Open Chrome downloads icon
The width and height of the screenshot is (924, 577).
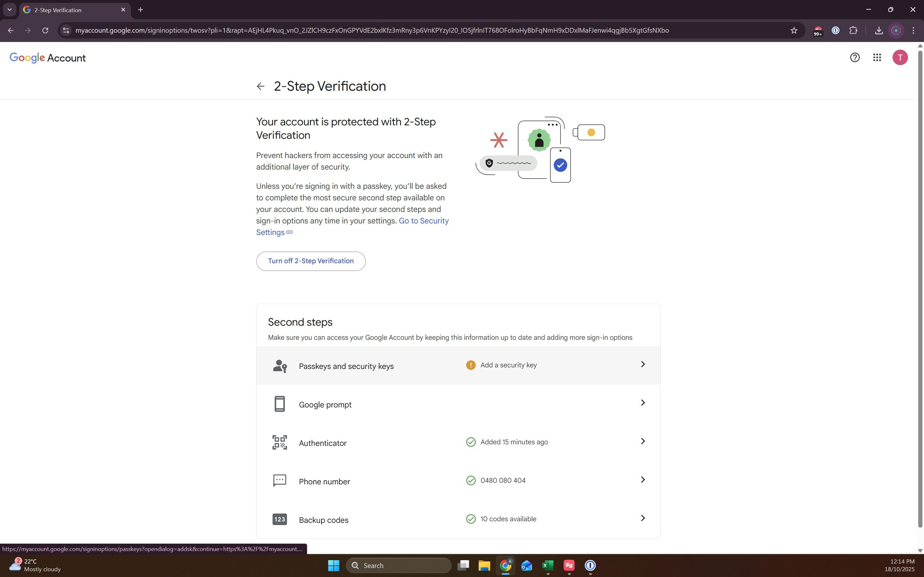pos(878,30)
